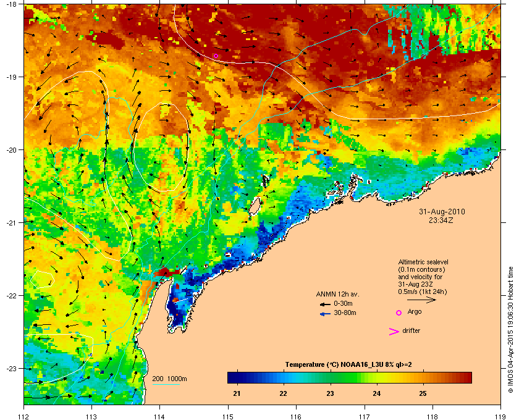Click the magenta Argo circle in the legend
This screenshot has width=519, height=420.
coord(399,313)
